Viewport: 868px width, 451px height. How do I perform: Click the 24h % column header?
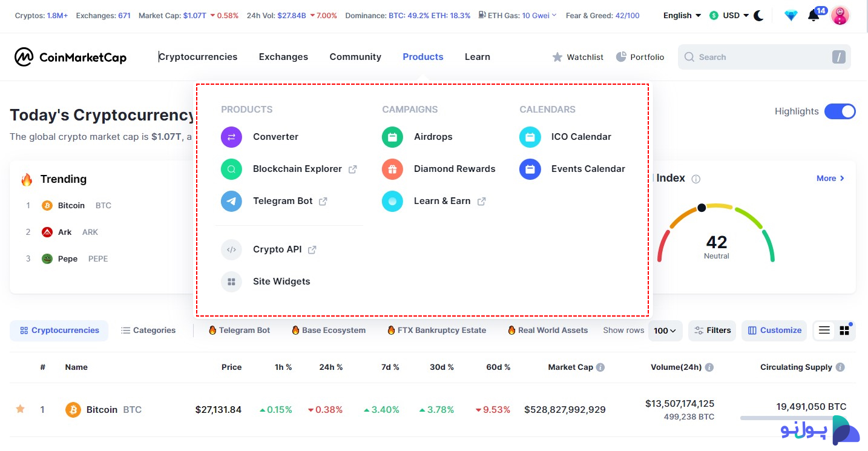point(331,367)
